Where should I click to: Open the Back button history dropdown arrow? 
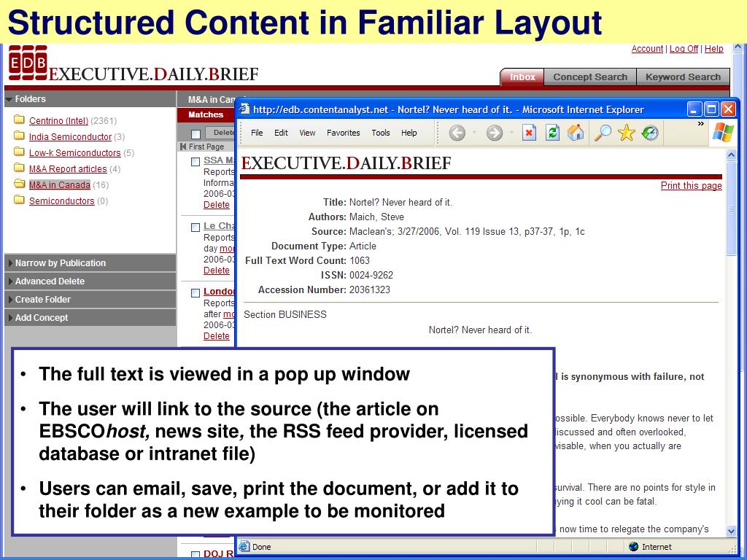tap(474, 133)
